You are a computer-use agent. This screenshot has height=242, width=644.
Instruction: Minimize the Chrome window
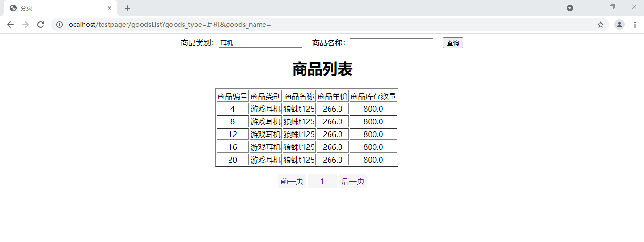590,7
